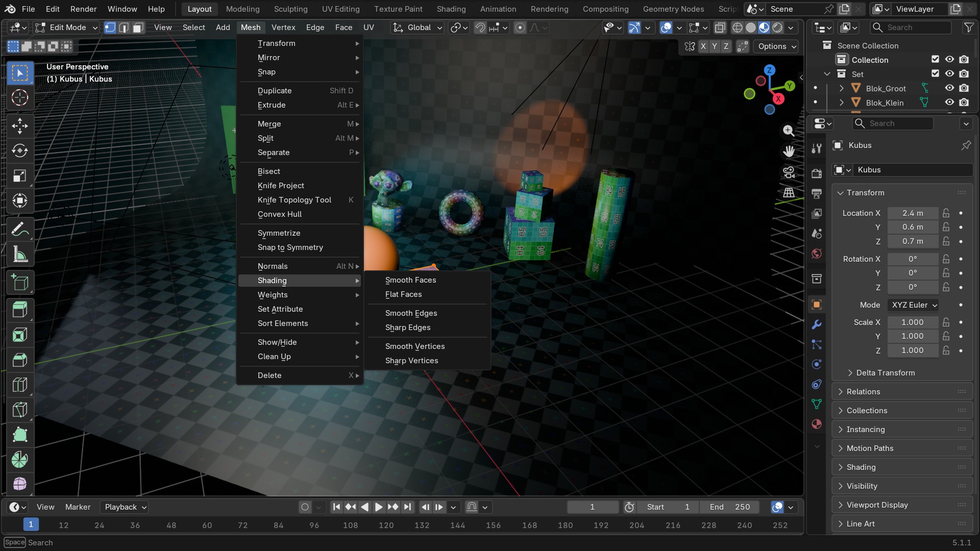Click the Scale X value field
Screen dimensions: 980x551
point(913,322)
